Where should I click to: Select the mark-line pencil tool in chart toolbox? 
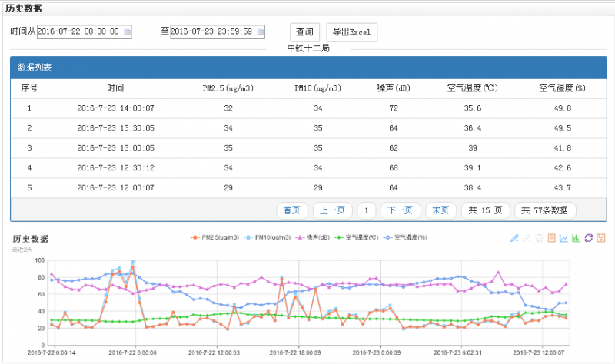(514, 238)
